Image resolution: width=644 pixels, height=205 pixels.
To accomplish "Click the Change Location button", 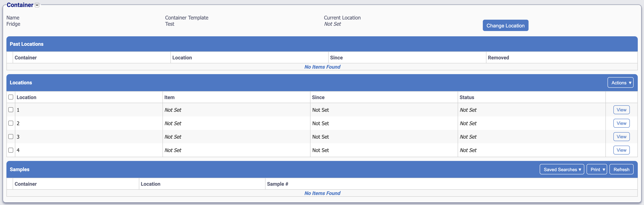I will coord(505,26).
